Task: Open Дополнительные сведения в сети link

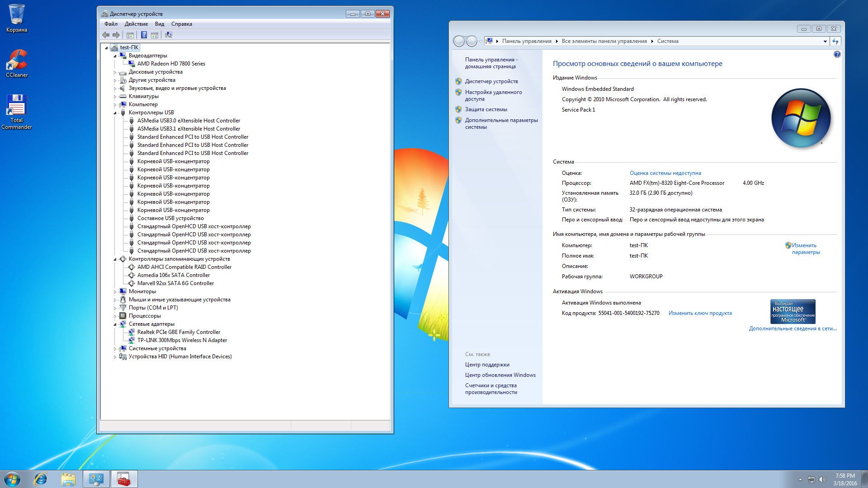Action: tap(793, 328)
